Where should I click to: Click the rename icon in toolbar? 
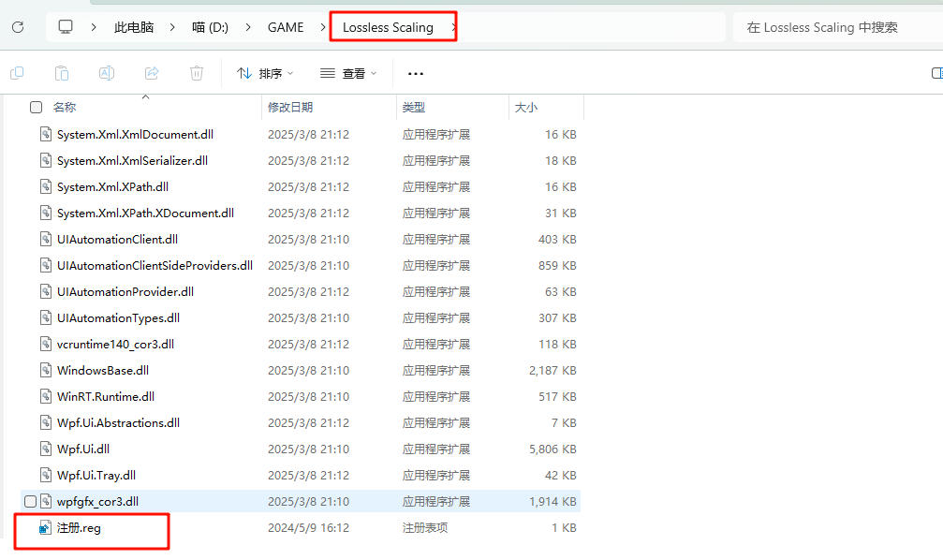pyautogui.click(x=107, y=73)
